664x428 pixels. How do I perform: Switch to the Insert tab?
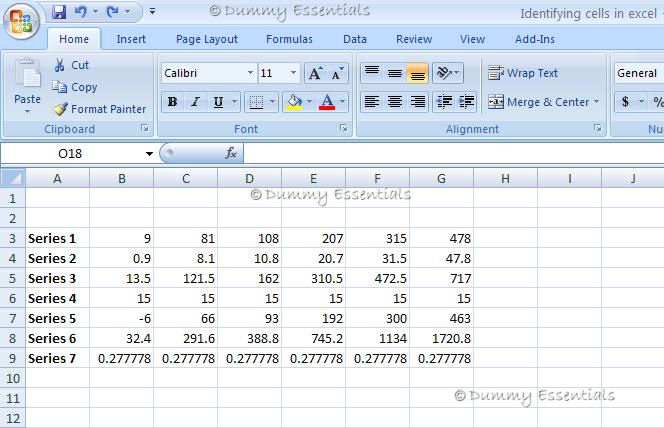[x=131, y=39]
